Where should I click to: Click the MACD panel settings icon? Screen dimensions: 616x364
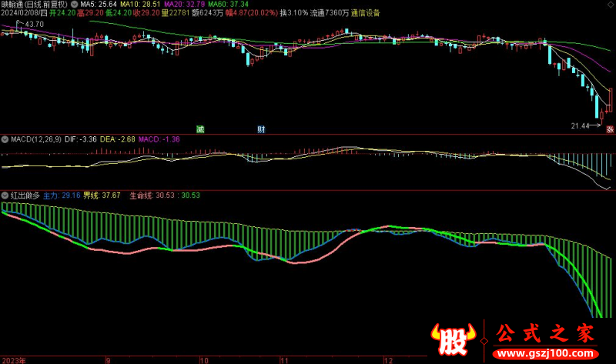tap(5, 139)
